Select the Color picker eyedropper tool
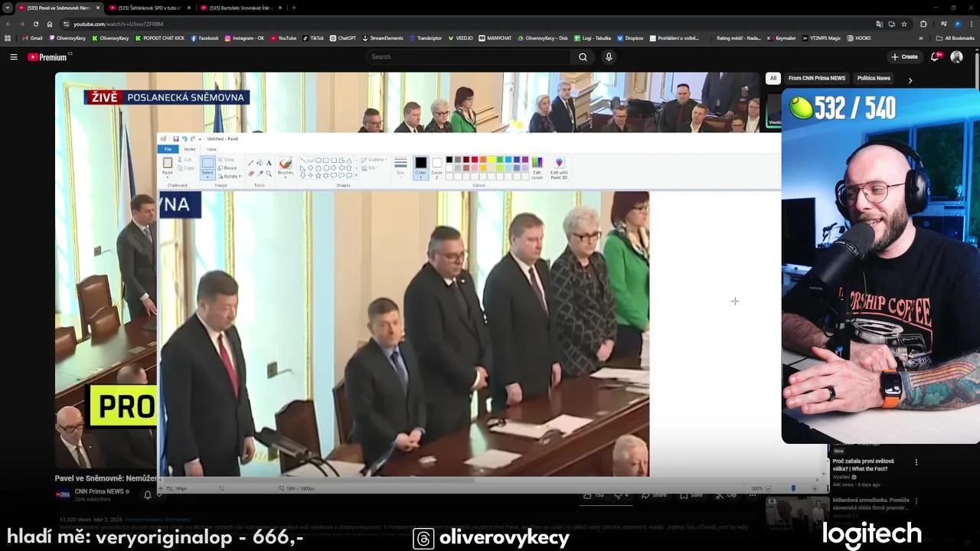 tap(260, 173)
